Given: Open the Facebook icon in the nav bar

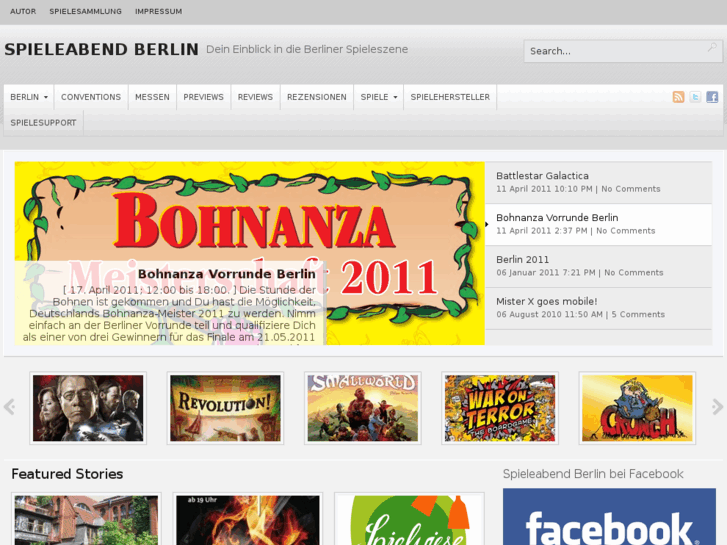Looking at the screenshot, I should [x=712, y=97].
